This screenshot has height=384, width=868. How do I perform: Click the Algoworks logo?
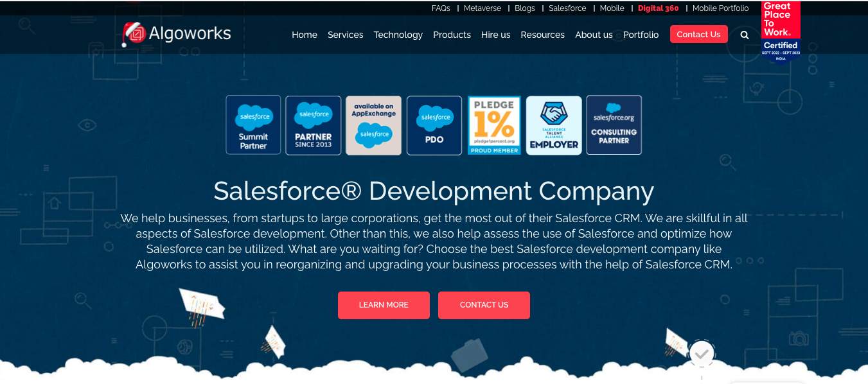click(177, 34)
